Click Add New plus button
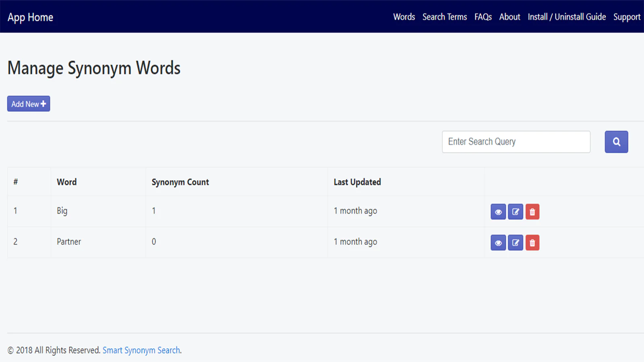 click(x=29, y=104)
